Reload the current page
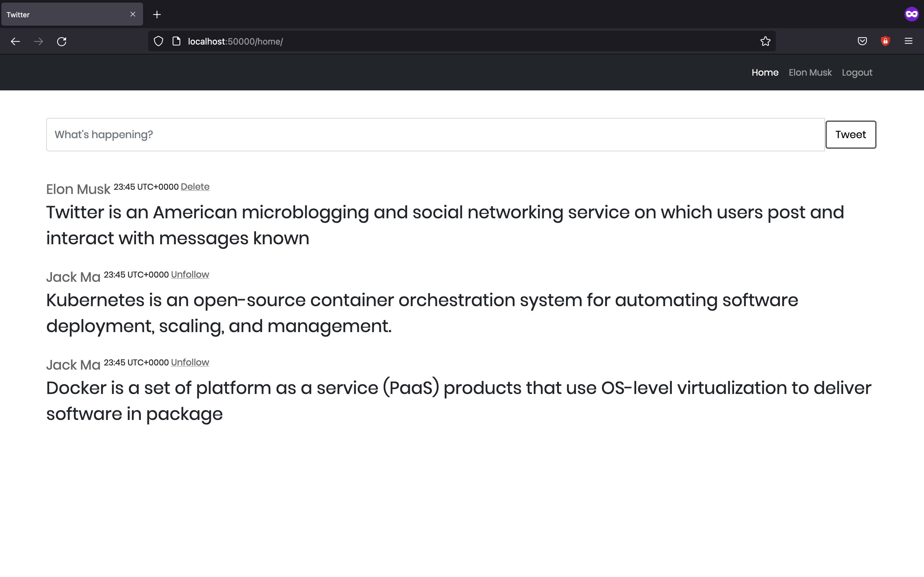Viewport: 924px width, 577px height. tap(62, 41)
